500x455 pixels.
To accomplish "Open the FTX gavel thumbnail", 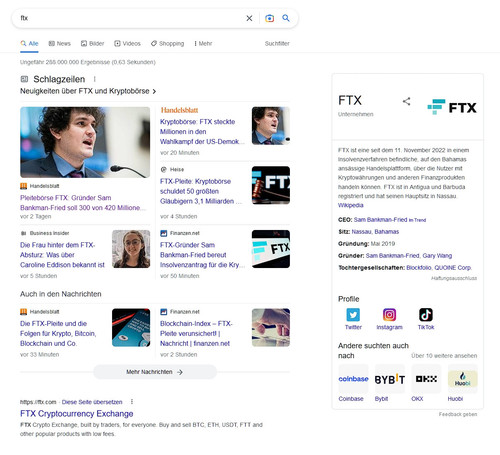I will click(271, 185).
